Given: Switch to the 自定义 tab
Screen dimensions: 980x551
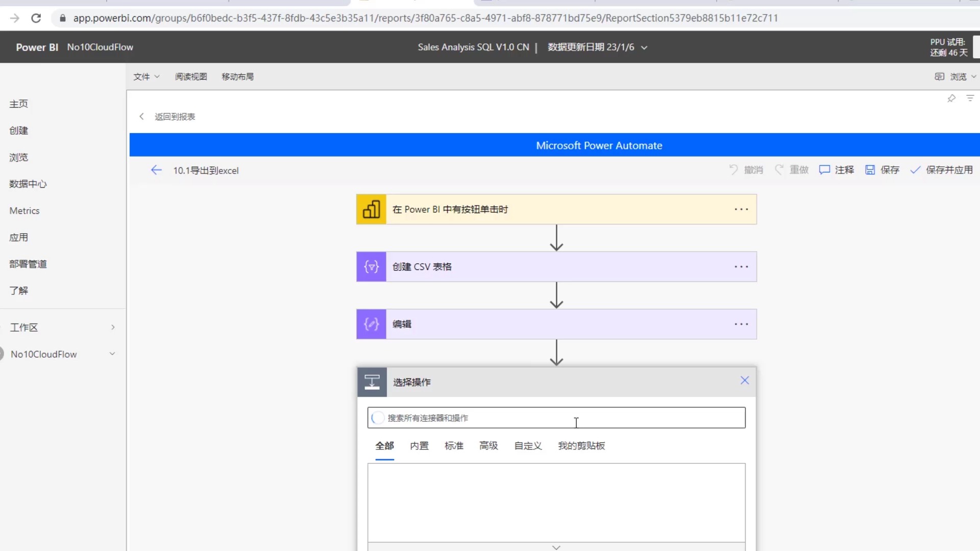Looking at the screenshot, I should click(x=528, y=446).
